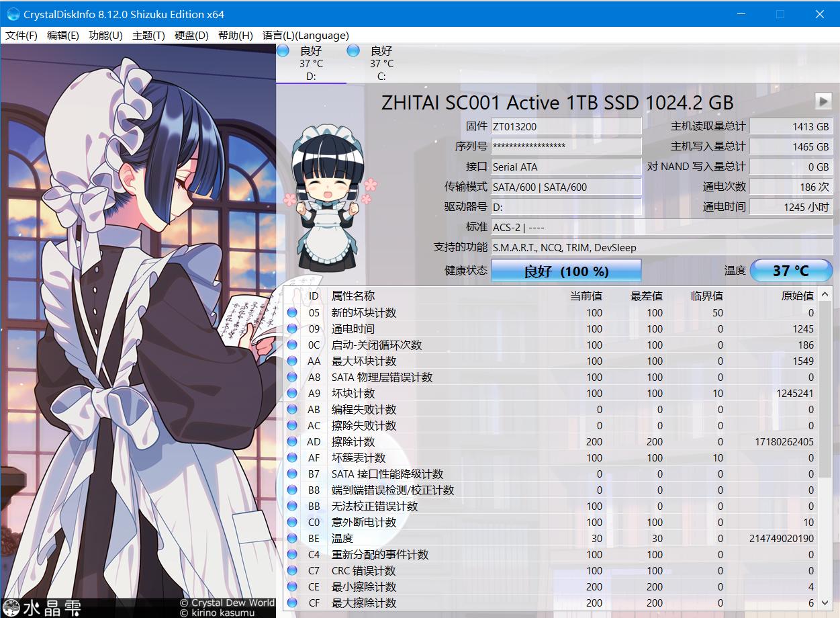This screenshot has width=840, height=618.
Task: Select the D: drive tab
Action: (x=311, y=63)
